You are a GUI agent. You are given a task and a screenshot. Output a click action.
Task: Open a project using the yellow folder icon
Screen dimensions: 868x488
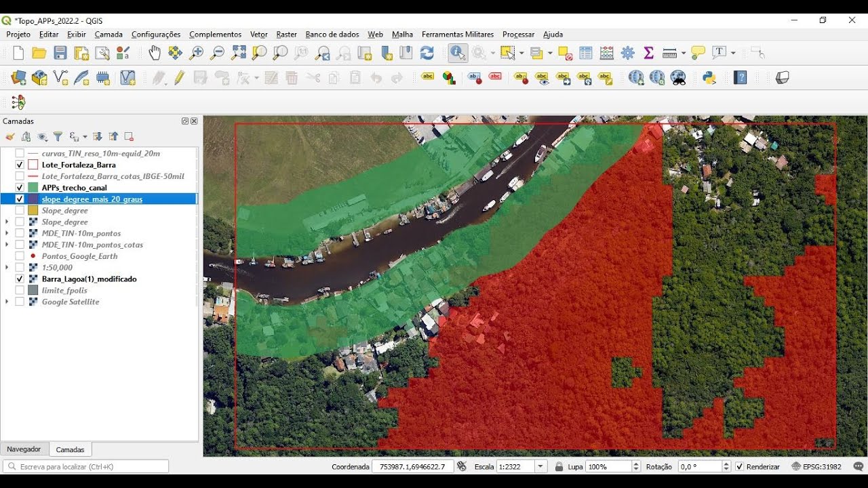(39, 53)
